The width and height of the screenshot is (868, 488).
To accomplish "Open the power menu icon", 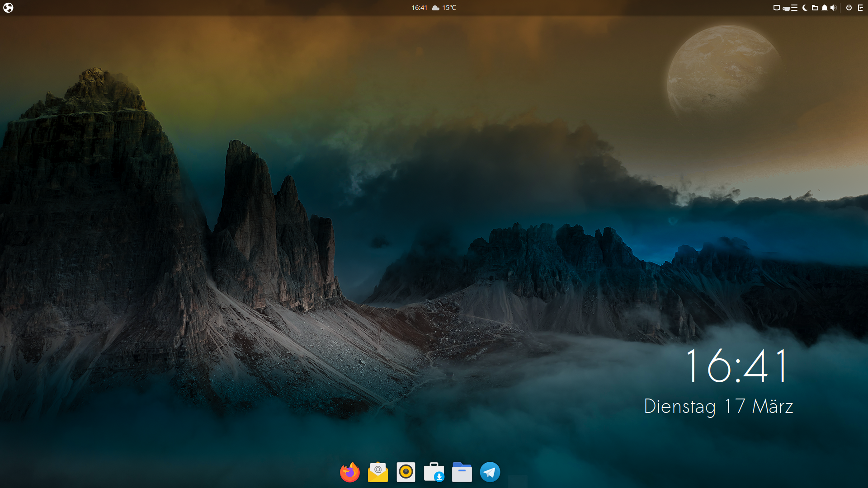I will tap(849, 8).
